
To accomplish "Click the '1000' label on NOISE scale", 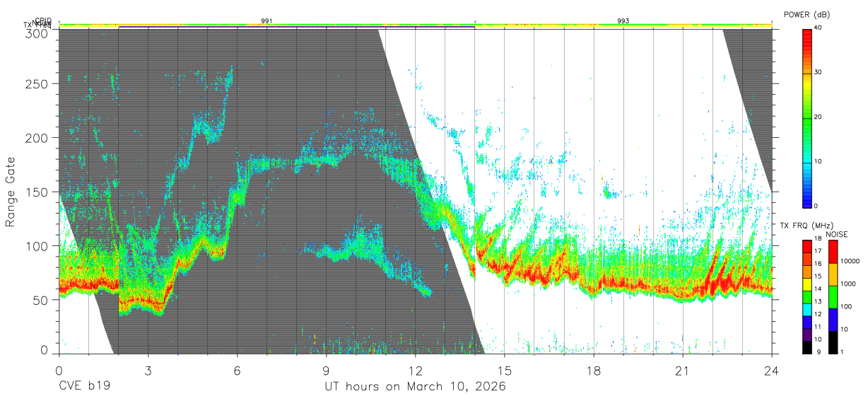I will click(x=848, y=284).
